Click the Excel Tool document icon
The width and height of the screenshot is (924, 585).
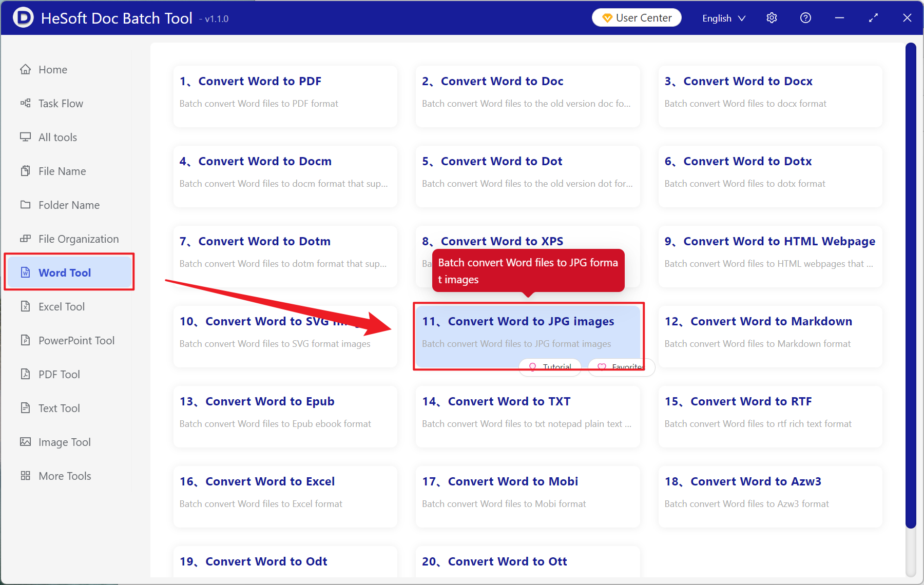click(25, 306)
